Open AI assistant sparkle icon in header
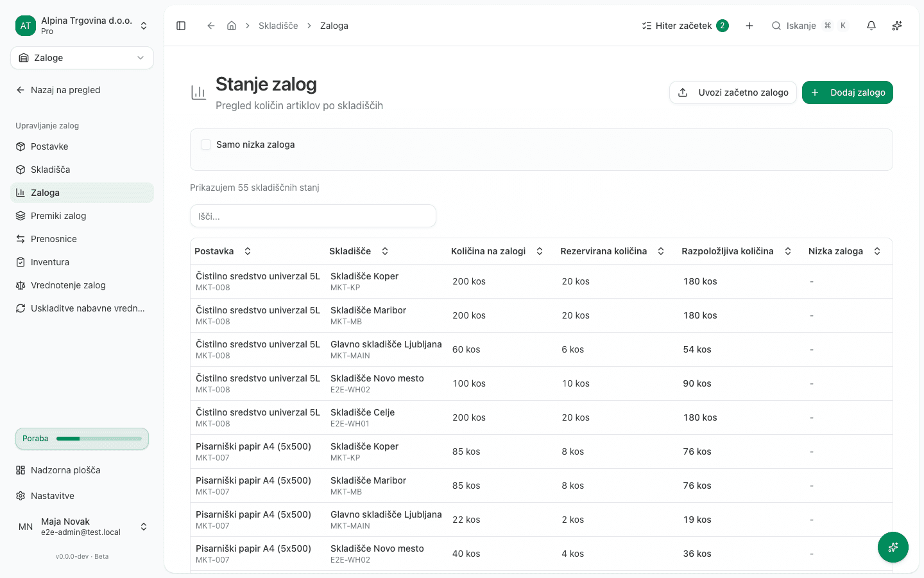The width and height of the screenshot is (924, 578). (897, 26)
